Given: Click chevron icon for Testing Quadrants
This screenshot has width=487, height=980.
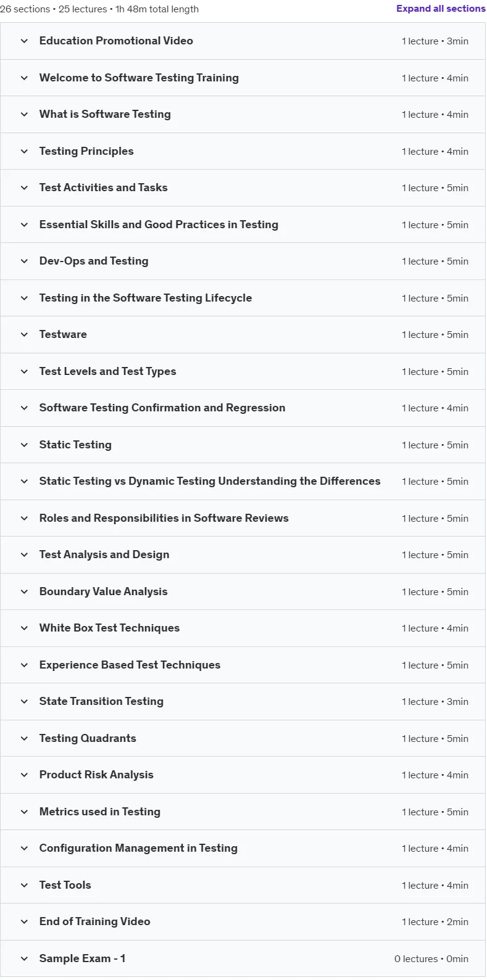Looking at the screenshot, I should click(24, 739).
